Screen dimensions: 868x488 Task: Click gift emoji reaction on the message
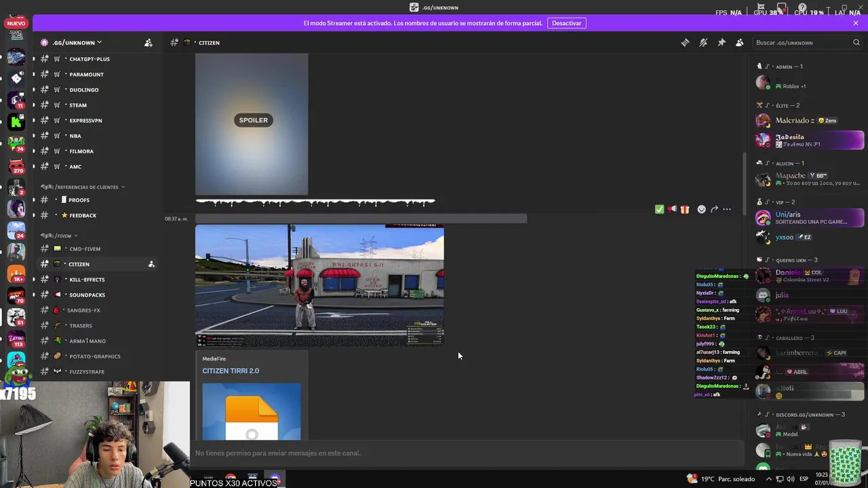coord(685,209)
